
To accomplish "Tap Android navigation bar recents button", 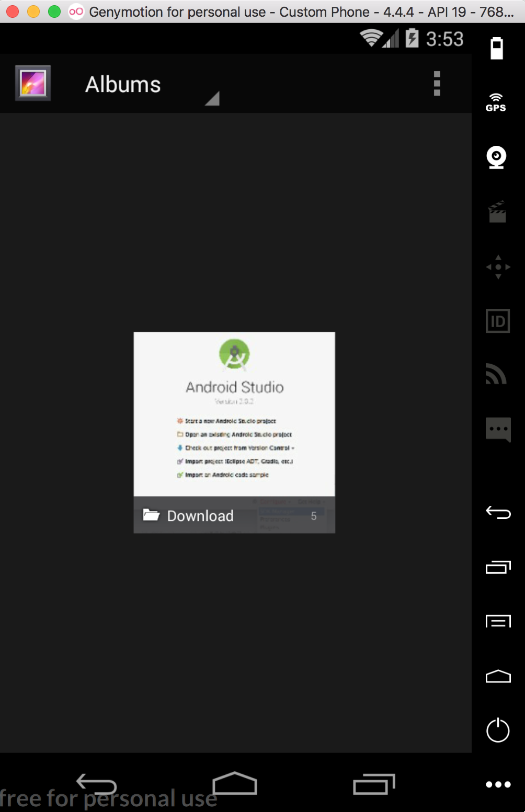I will (374, 783).
